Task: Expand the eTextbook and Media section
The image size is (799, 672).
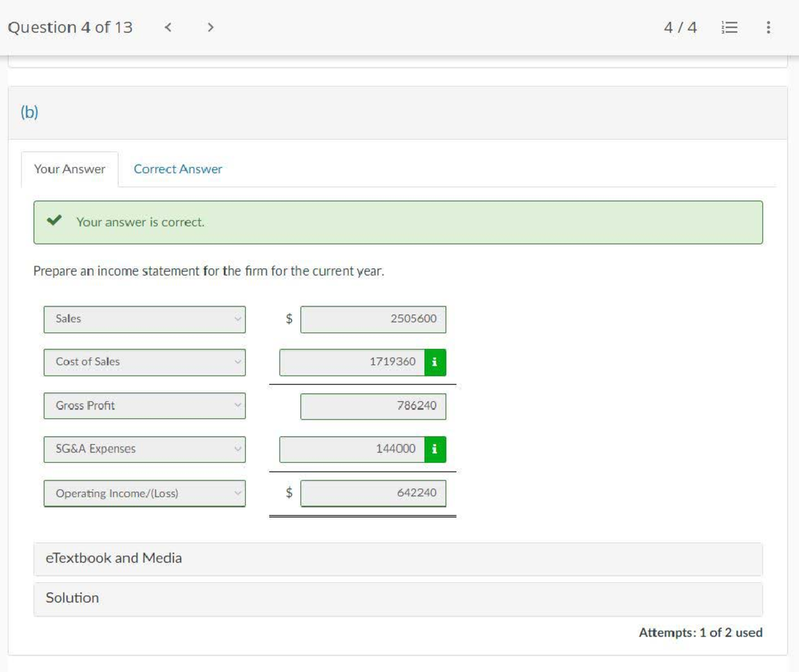Action: (398, 559)
